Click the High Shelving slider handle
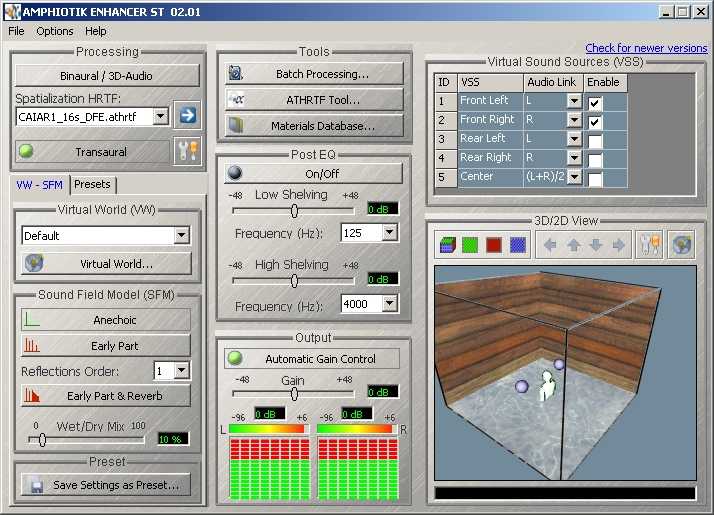 (294, 281)
